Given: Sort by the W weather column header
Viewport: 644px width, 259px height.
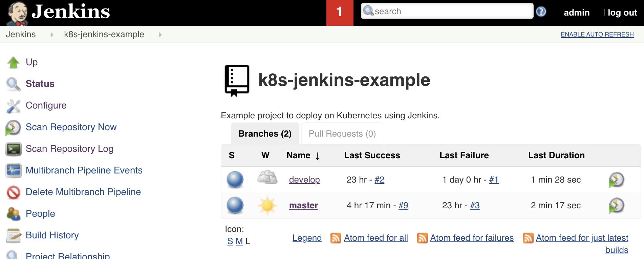Looking at the screenshot, I should [x=265, y=155].
